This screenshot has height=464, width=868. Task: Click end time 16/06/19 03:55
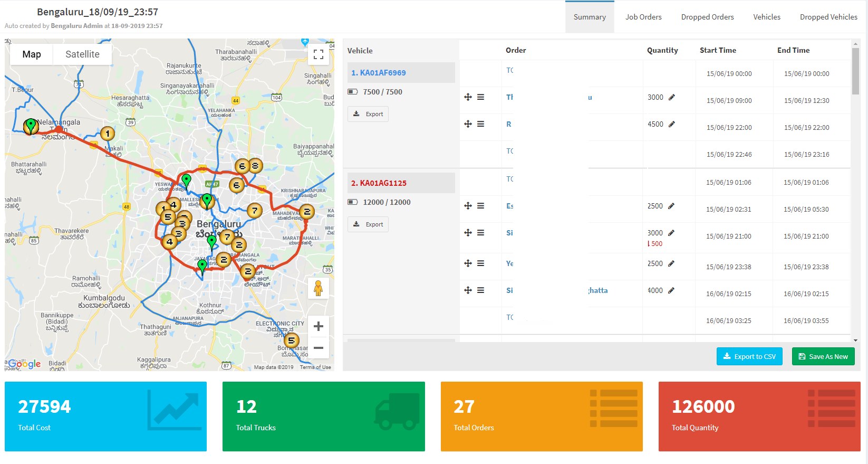click(806, 321)
